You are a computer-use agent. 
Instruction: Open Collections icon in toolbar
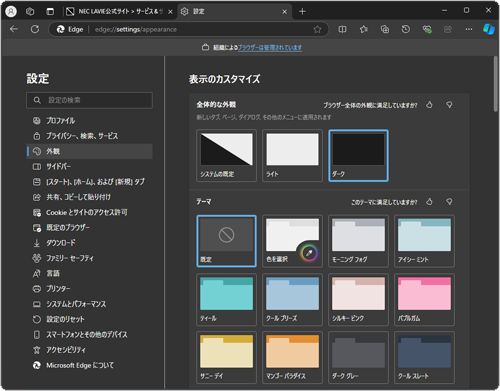click(x=385, y=29)
